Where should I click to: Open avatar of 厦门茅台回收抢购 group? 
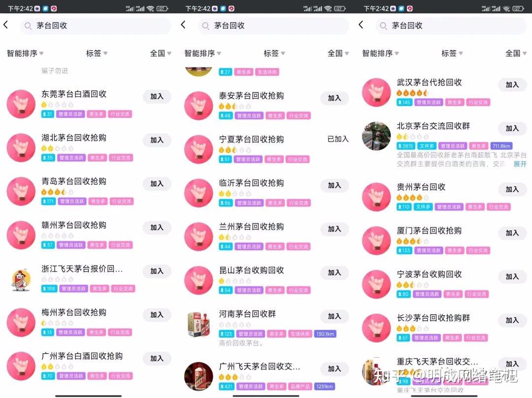pyautogui.click(x=376, y=240)
